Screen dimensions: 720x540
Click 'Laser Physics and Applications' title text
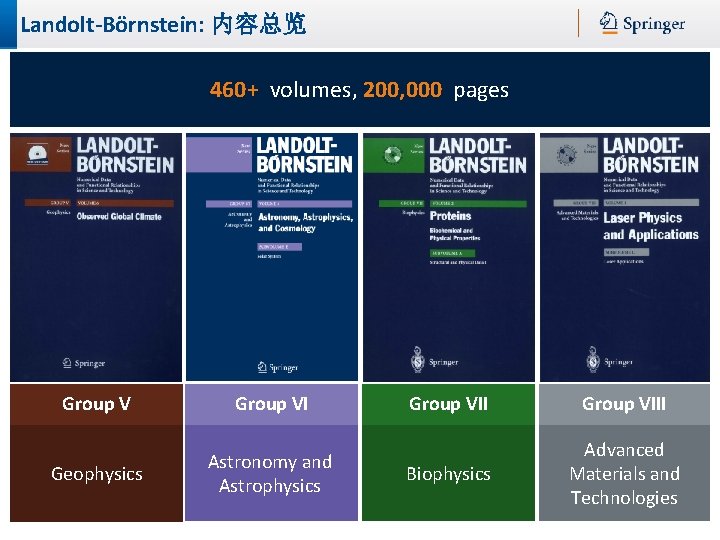click(651, 226)
